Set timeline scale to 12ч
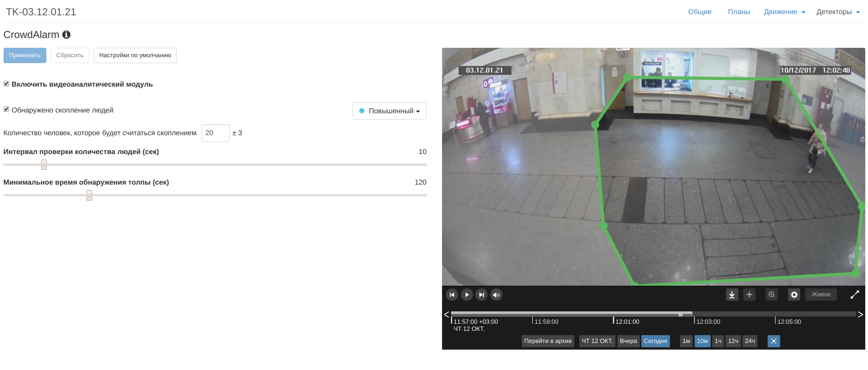Screen dimensions: 868x370 click(x=733, y=341)
